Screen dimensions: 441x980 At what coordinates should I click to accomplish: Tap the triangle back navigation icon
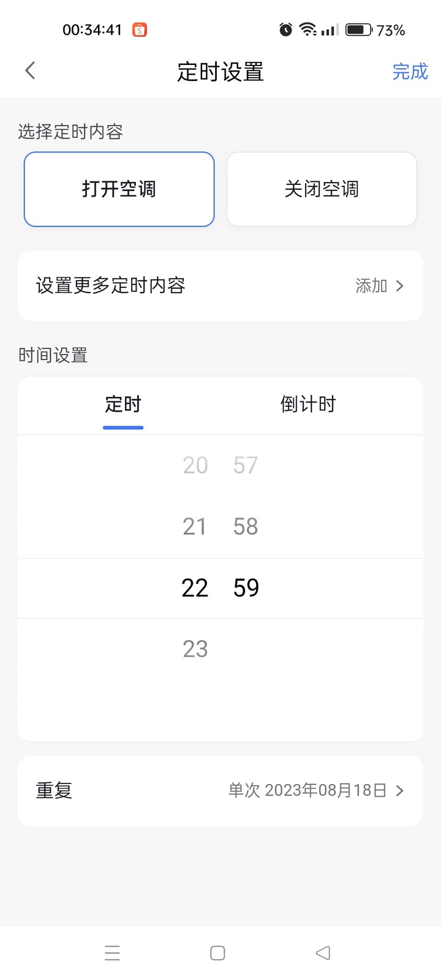[x=323, y=953]
